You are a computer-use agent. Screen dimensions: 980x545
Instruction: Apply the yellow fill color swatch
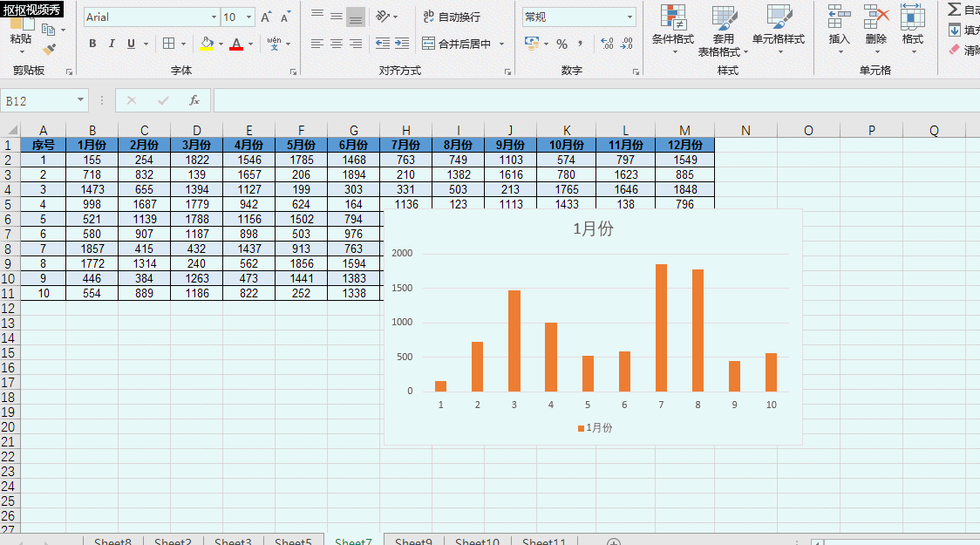[207, 44]
